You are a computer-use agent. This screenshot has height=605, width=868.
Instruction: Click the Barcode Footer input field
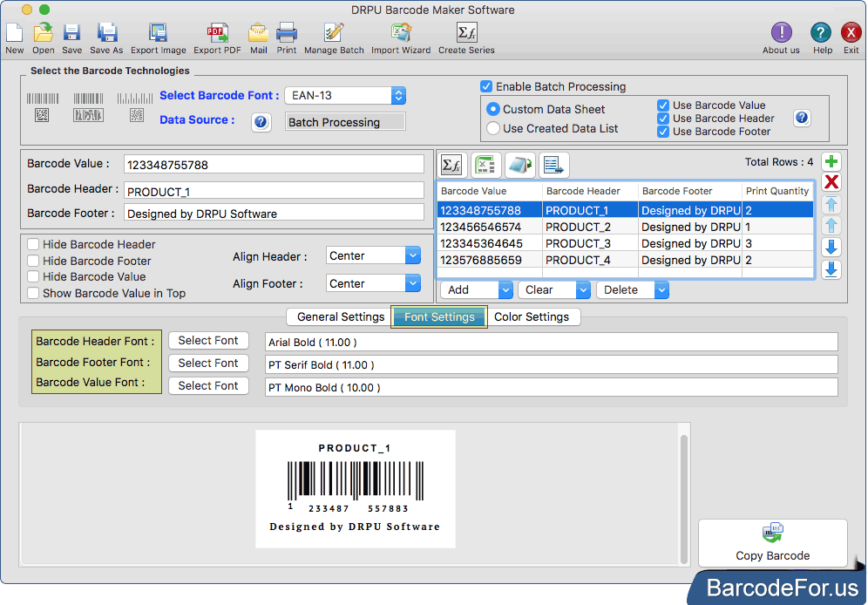(x=274, y=213)
